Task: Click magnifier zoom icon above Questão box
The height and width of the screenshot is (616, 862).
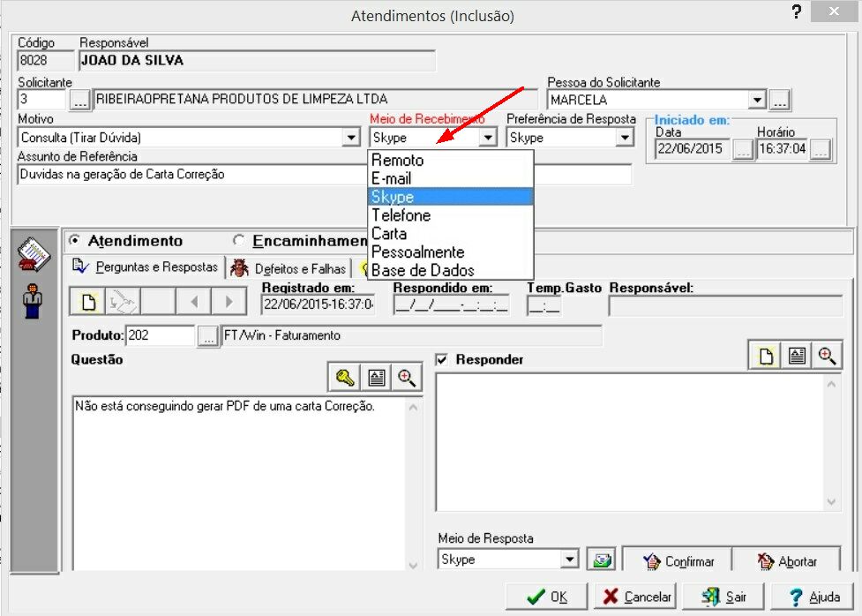Action: coord(407,378)
